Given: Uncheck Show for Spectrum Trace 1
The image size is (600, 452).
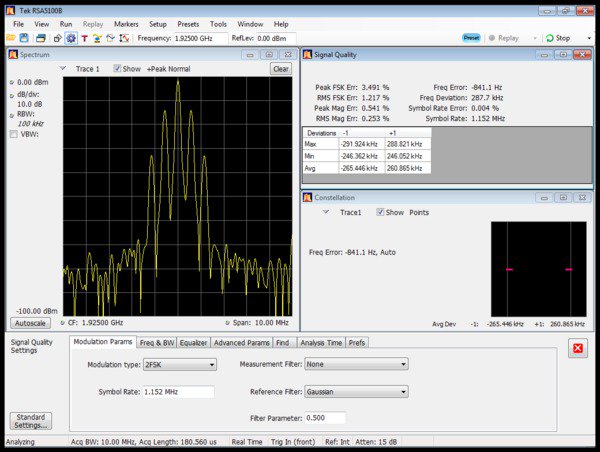Looking at the screenshot, I should pos(117,69).
